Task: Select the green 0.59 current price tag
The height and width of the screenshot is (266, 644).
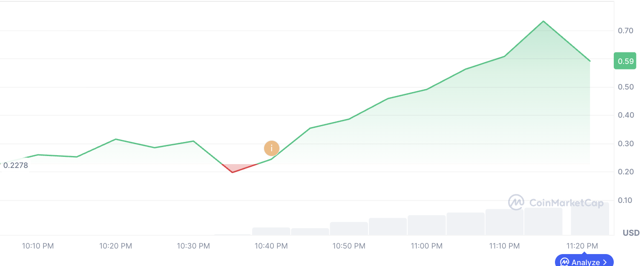Action: pyautogui.click(x=625, y=61)
